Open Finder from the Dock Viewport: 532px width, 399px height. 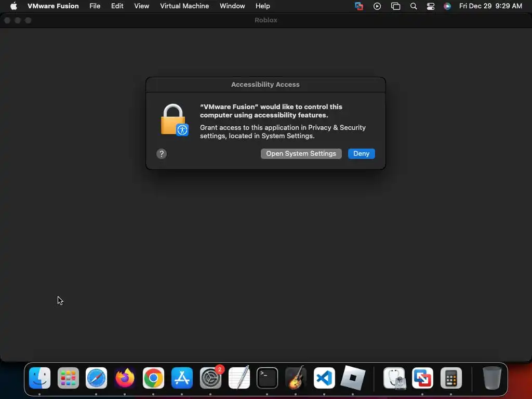point(39,378)
